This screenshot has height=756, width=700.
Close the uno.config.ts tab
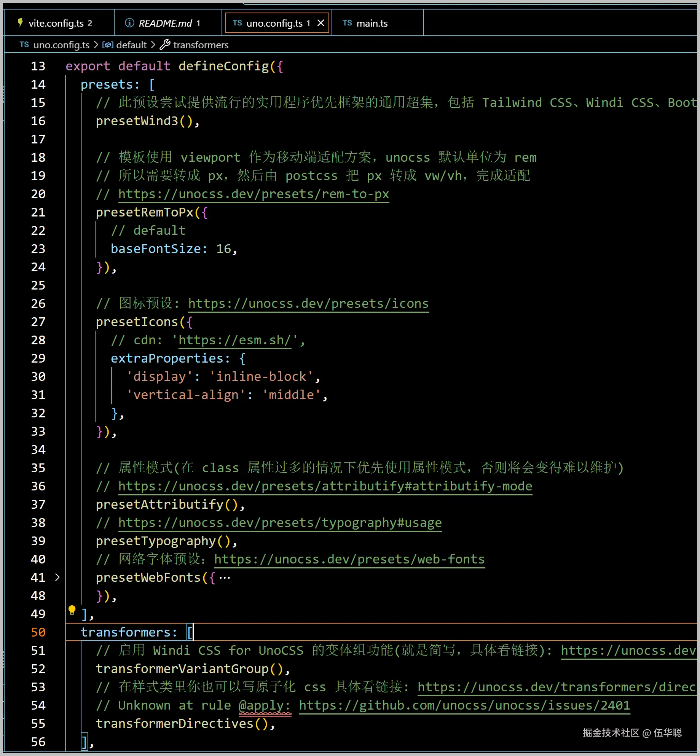321,23
